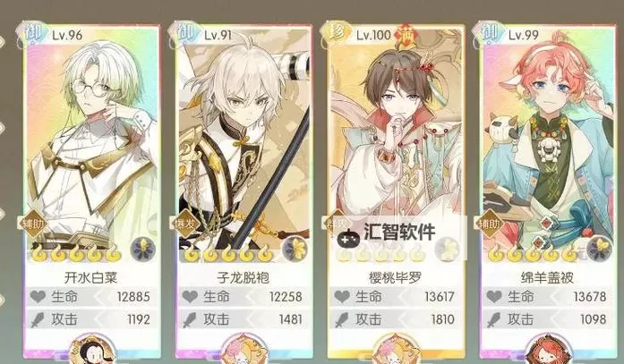Click the 珍 rarity badge on Lv.100 card
The height and width of the screenshot is (364, 624).
(337, 33)
